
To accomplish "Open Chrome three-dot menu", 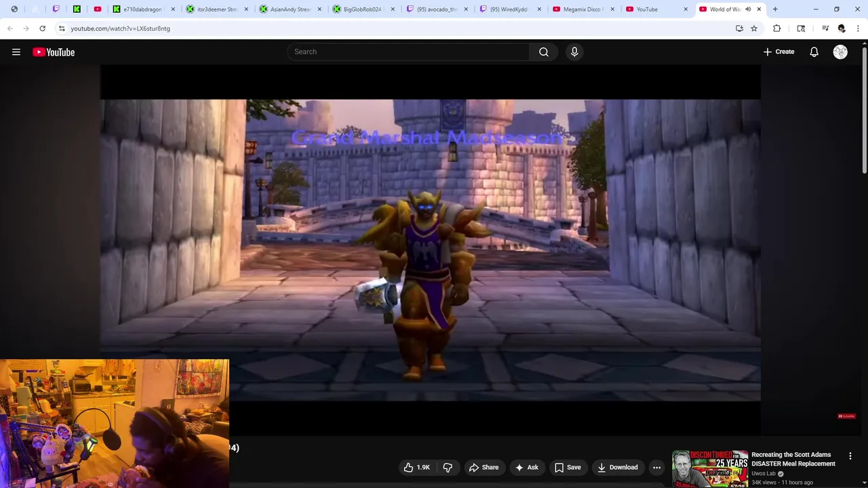I will pos(858,28).
